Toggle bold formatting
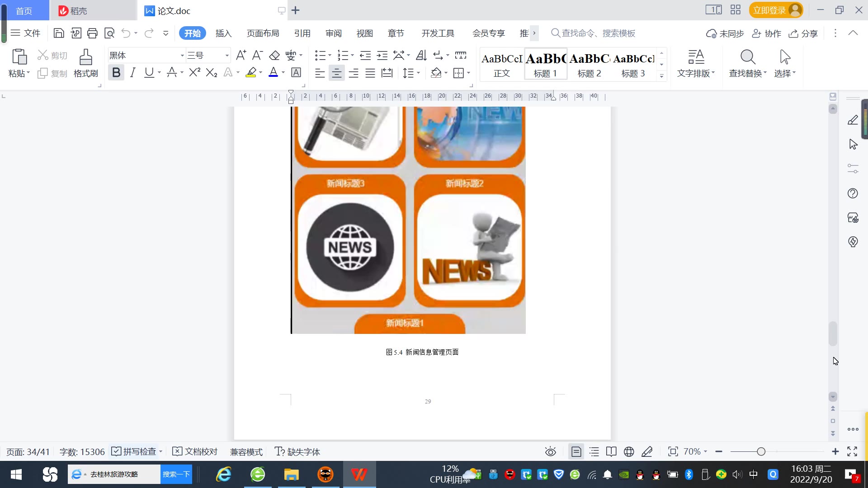The height and width of the screenshot is (488, 868). pos(116,72)
